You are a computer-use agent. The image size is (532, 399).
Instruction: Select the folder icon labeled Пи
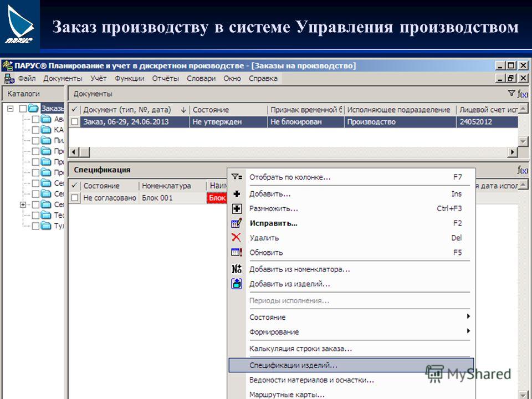click(x=46, y=140)
